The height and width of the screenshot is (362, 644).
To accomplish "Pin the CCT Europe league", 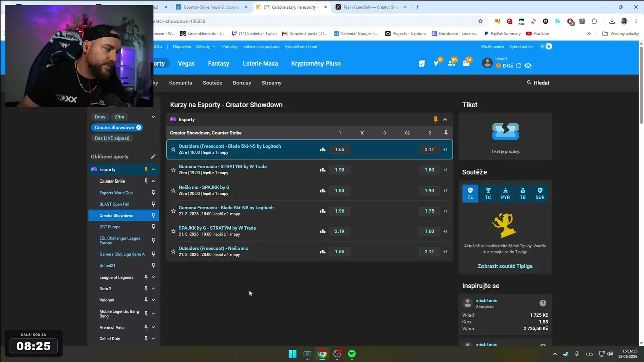I will [153, 227].
